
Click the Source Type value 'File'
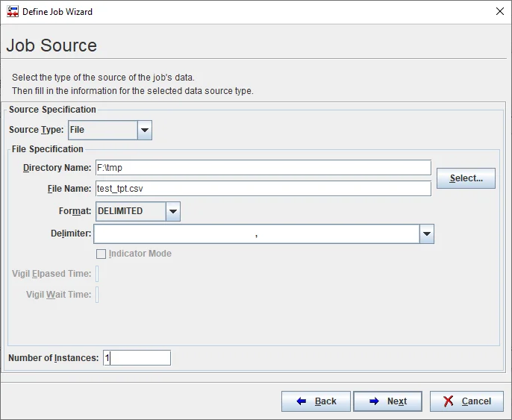(102, 131)
